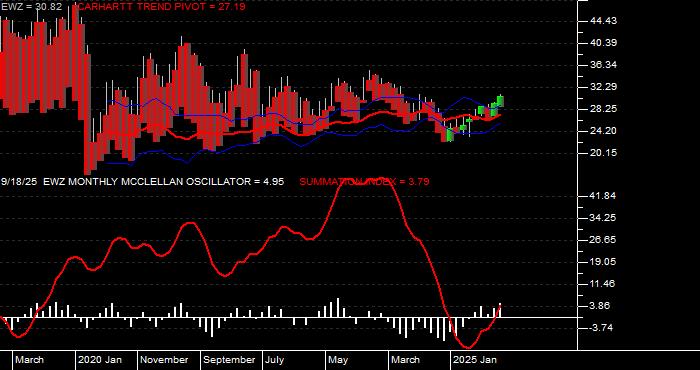
Task: Click the 36.34 price axis value
Action: 603,65
